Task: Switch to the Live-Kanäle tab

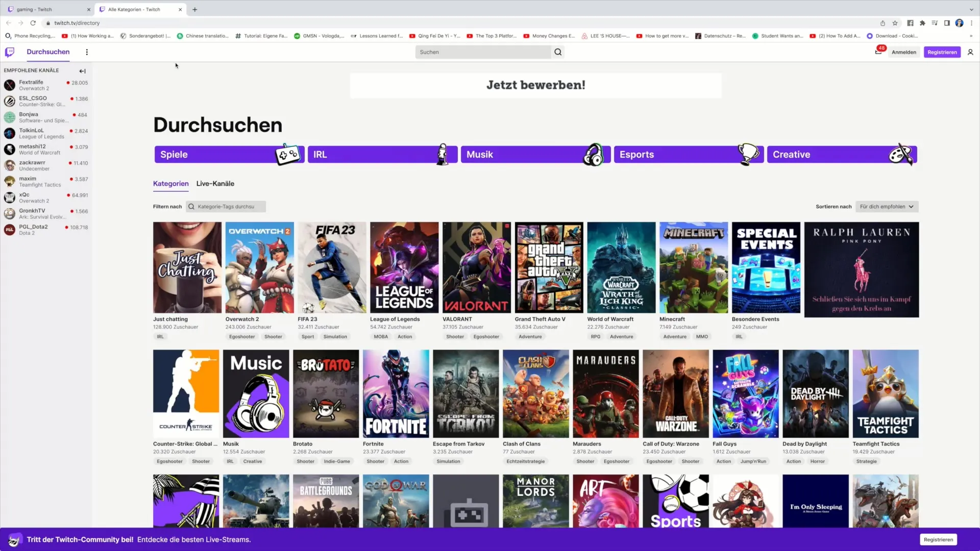Action: tap(215, 184)
